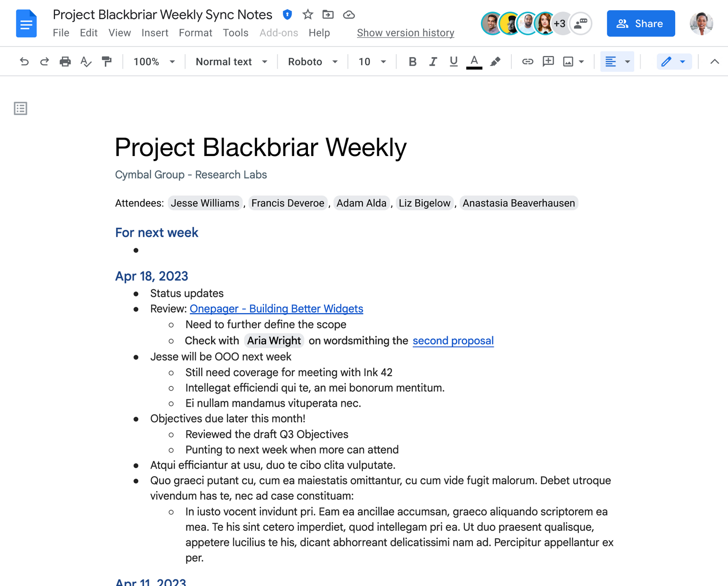Screen dimensions: 728x586
Task: Click the Francis Deveroe attendee chip
Action: pos(288,203)
